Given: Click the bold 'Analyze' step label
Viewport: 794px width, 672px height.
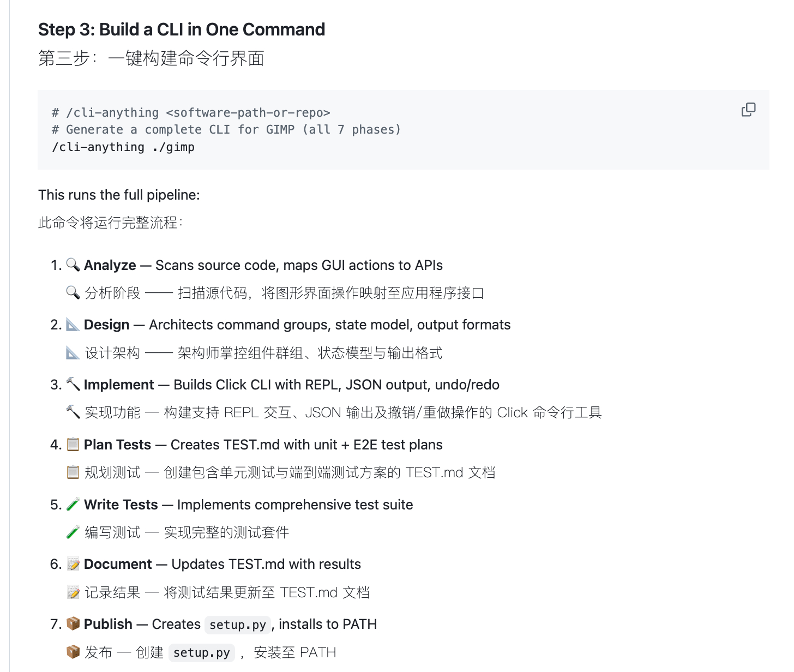Looking at the screenshot, I should (110, 265).
